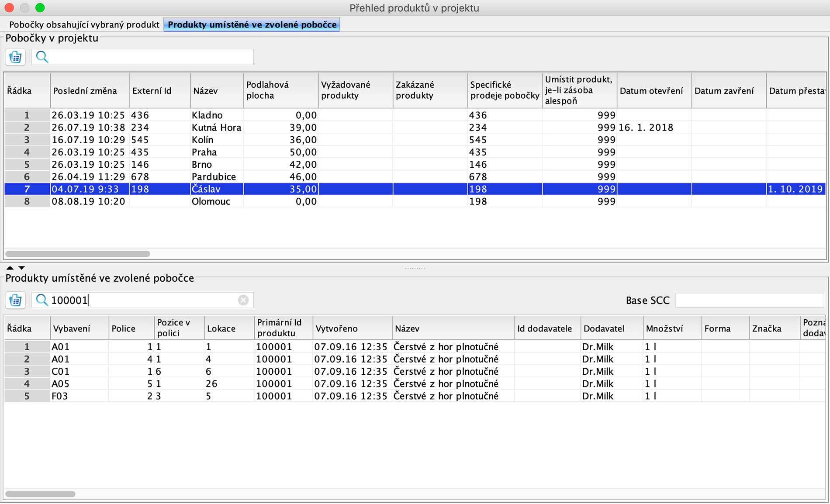Click the dotted divider handle between panels
Image resolution: width=830 pixels, height=504 pixels.
click(415, 268)
